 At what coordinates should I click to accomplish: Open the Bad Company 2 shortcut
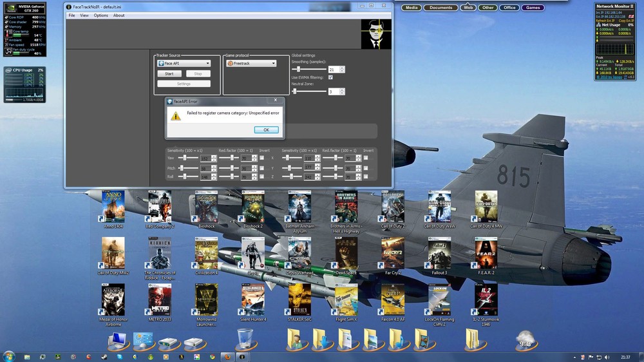160,209
